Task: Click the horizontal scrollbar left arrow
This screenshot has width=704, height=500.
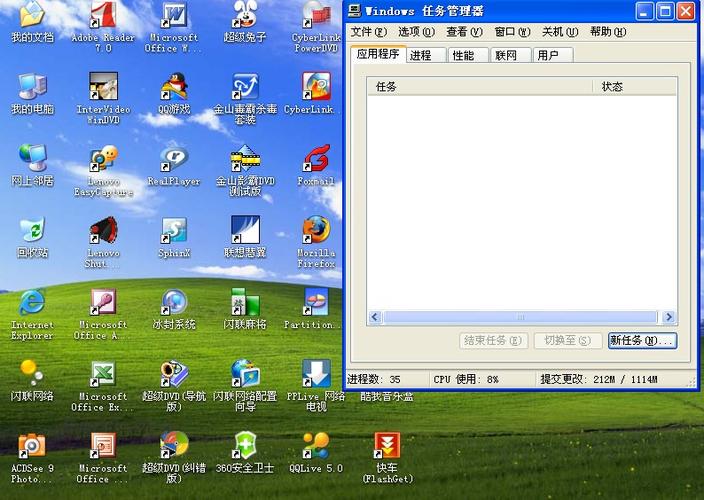Action: (375, 317)
